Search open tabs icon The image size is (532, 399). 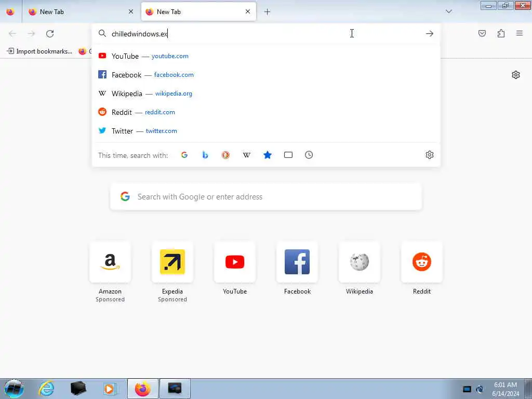pyautogui.click(x=288, y=155)
